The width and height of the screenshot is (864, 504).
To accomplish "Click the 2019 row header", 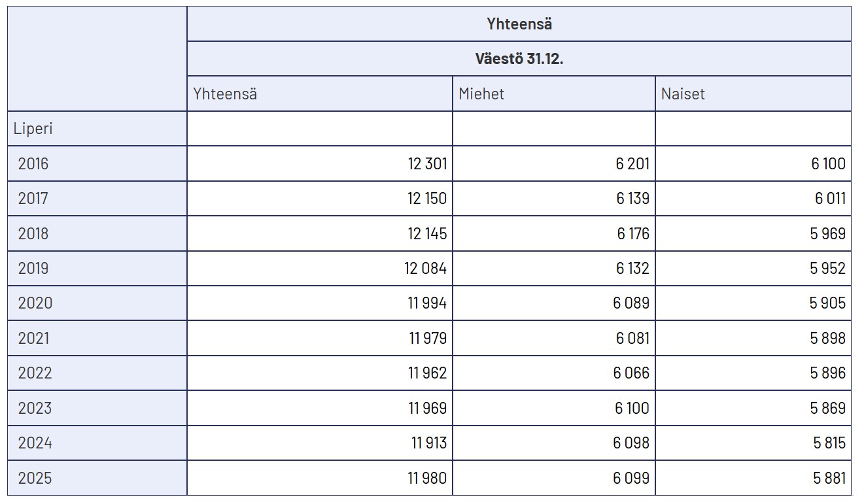I will [x=33, y=268].
